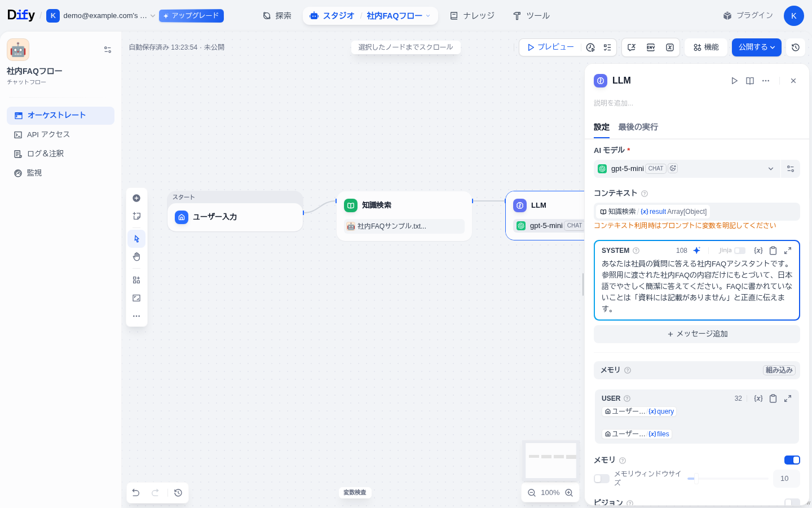The image size is (812, 508).
Task: Switch to the 最後の実行 last run tab
Action: pyautogui.click(x=638, y=127)
